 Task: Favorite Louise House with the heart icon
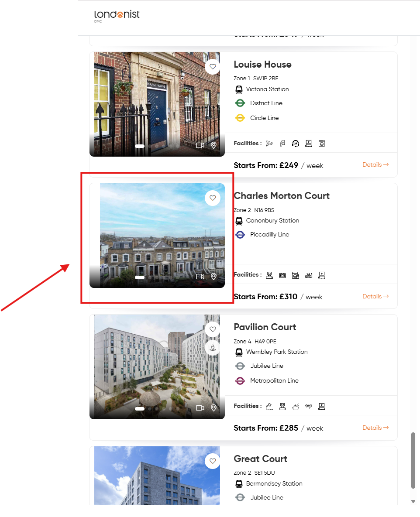213,67
